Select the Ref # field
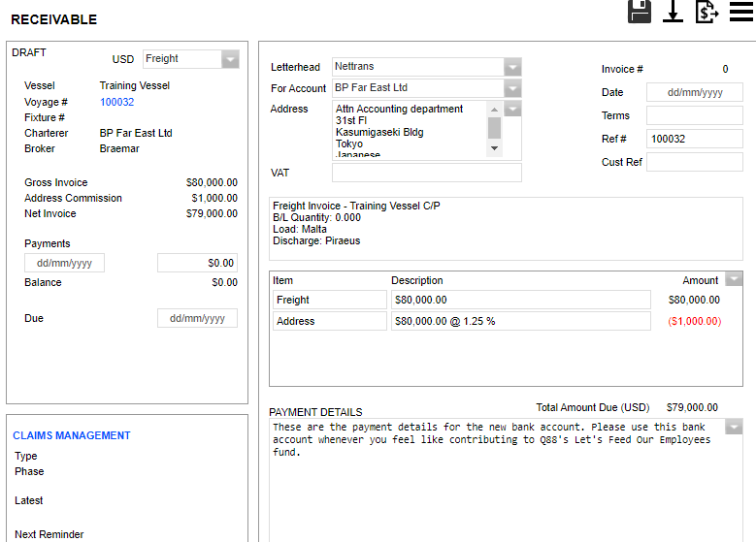The height and width of the screenshot is (542, 756). click(x=694, y=139)
